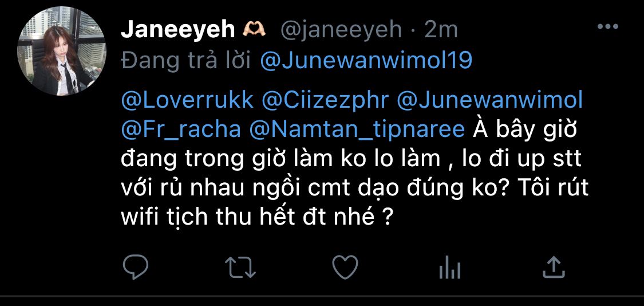Viewport: 644px width, 306px height.
Task: Open Janeeyeh's profile picture
Action: [62, 52]
